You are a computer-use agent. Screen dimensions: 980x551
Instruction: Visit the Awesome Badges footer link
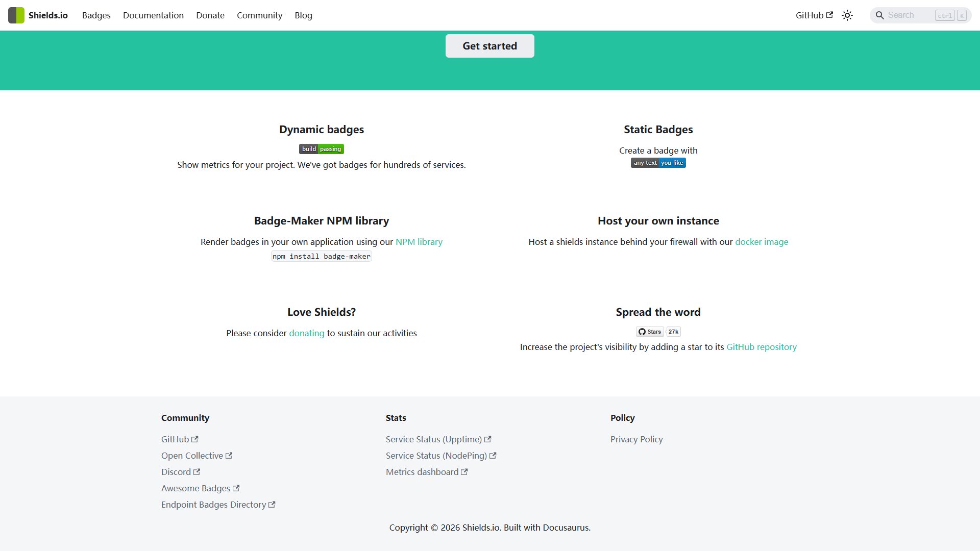pos(201,488)
